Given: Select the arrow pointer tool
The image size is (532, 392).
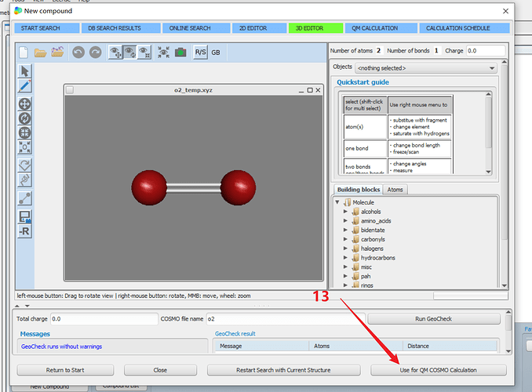Looking at the screenshot, I should (25, 71).
